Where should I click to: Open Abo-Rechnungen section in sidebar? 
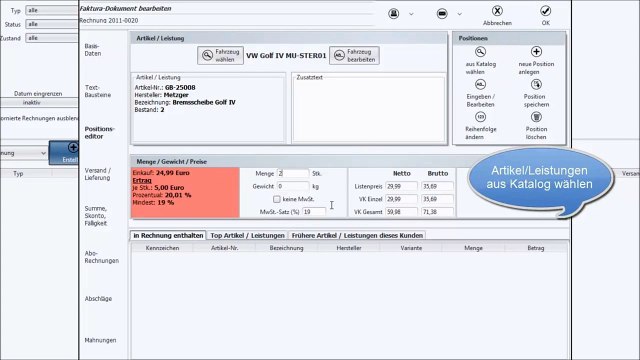click(x=102, y=257)
